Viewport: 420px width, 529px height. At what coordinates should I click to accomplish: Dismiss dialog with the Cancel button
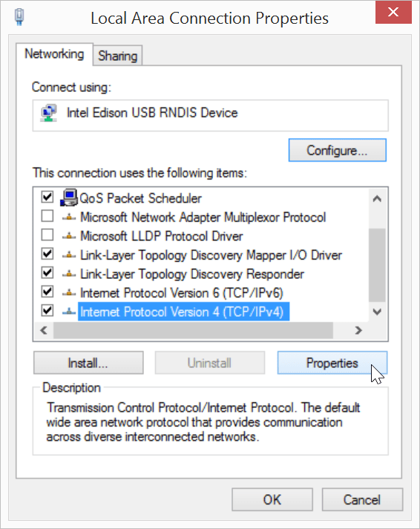(362, 499)
